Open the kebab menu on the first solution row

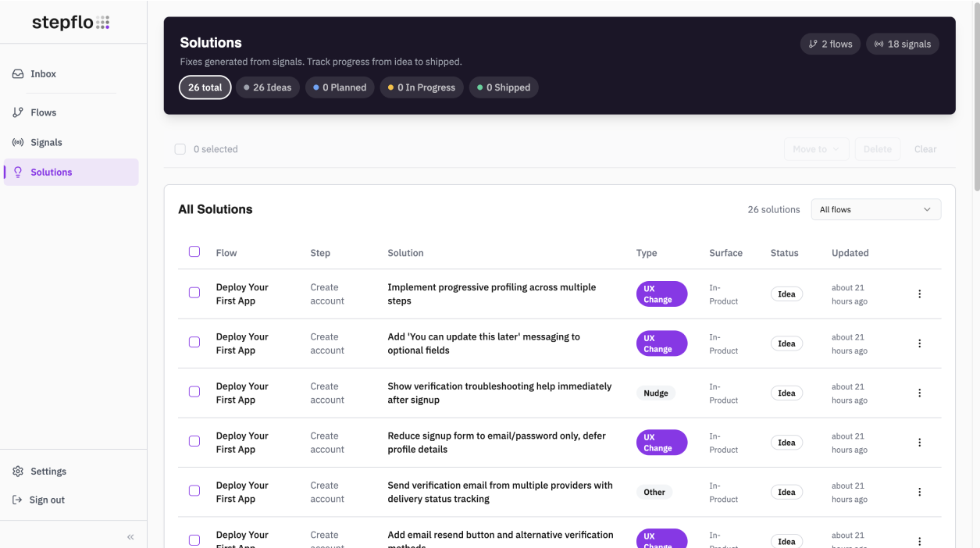point(919,294)
